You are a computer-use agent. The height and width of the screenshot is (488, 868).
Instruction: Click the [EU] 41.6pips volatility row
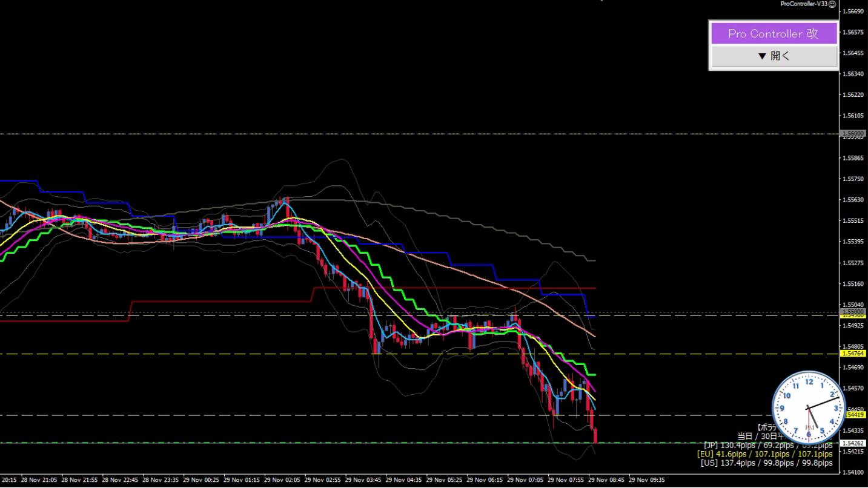pyautogui.click(x=764, y=453)
